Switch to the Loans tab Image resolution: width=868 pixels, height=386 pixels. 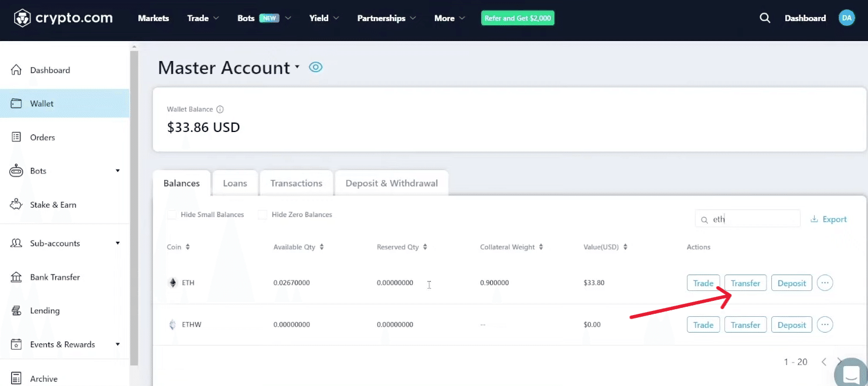[235, 183]
